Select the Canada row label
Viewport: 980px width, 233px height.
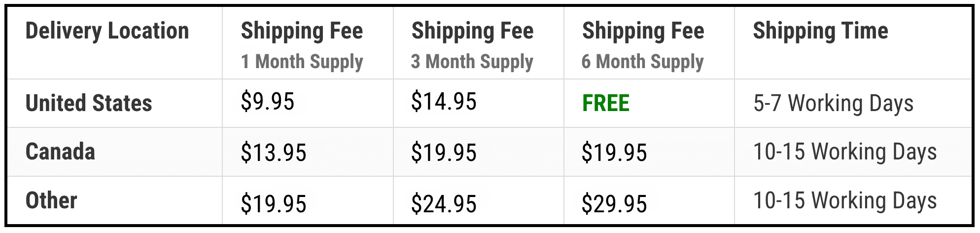pos(60,152)
